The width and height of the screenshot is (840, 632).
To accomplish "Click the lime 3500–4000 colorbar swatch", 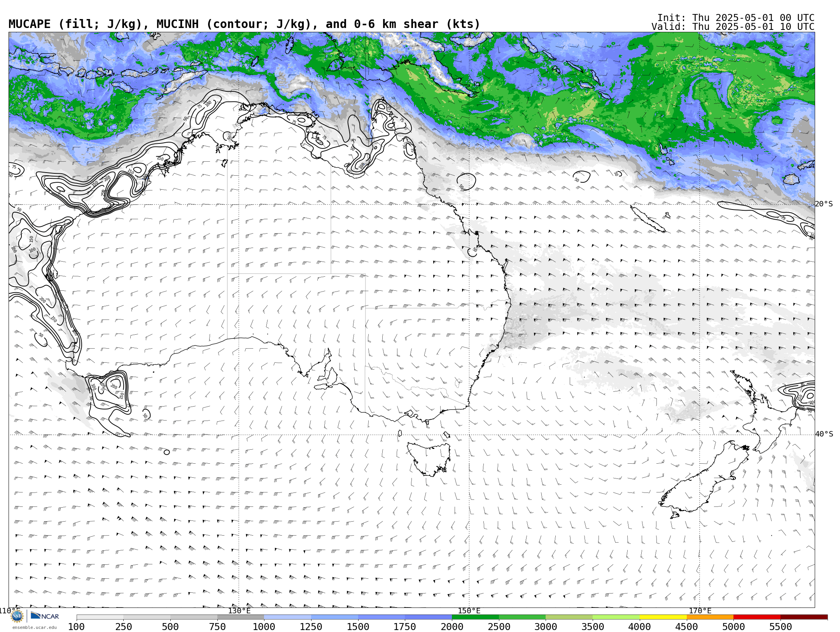I will point(616,617).
